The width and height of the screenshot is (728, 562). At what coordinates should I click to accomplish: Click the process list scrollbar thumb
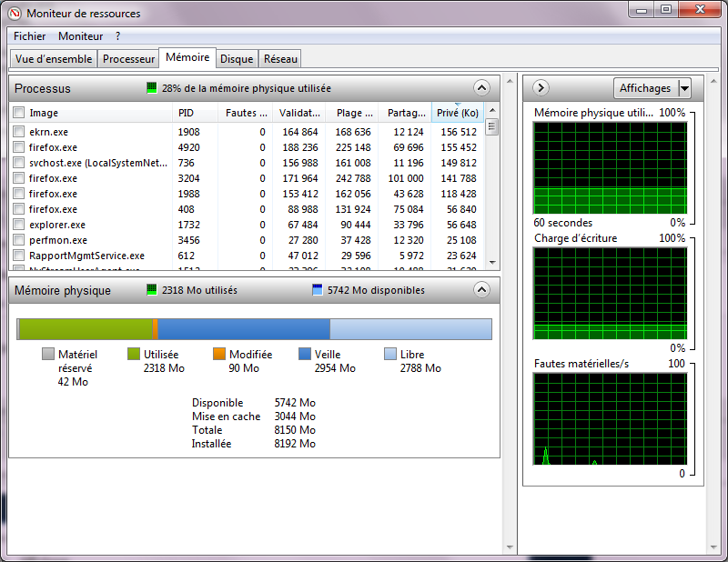[492, 126]
